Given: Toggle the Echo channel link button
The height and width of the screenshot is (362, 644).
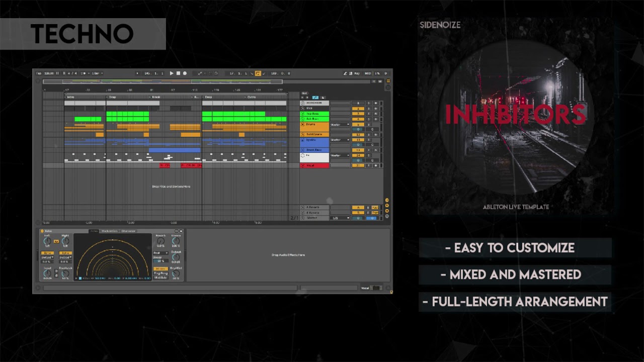Looking at the screenshot, I should [x=56, y=241].
